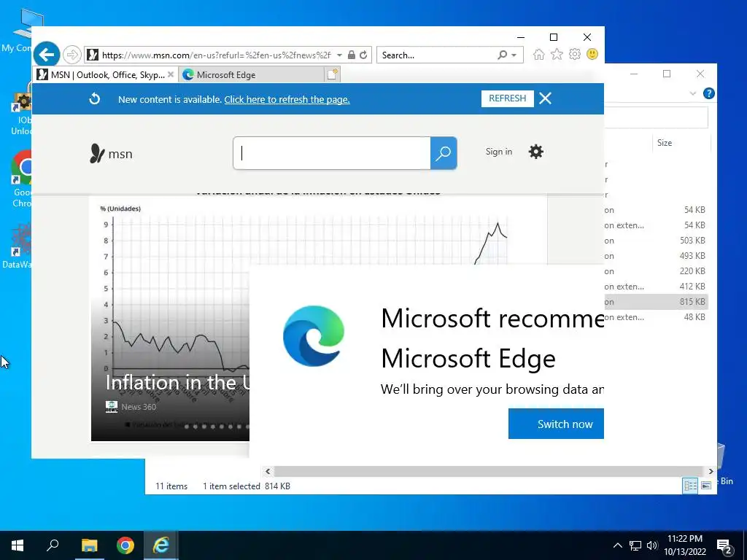
Task: Click the Internet Explorer back arrow button
Action: tap(46, 55)
